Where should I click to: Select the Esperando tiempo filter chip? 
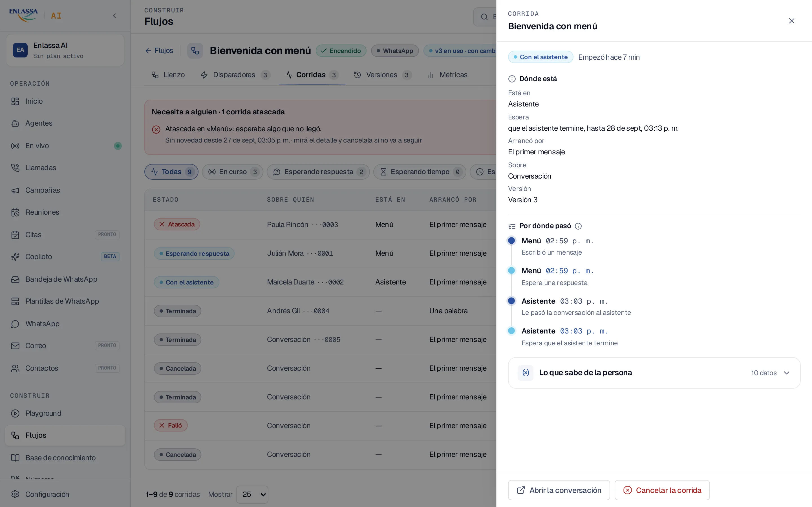pyautogui.click(x=420, y=172)
